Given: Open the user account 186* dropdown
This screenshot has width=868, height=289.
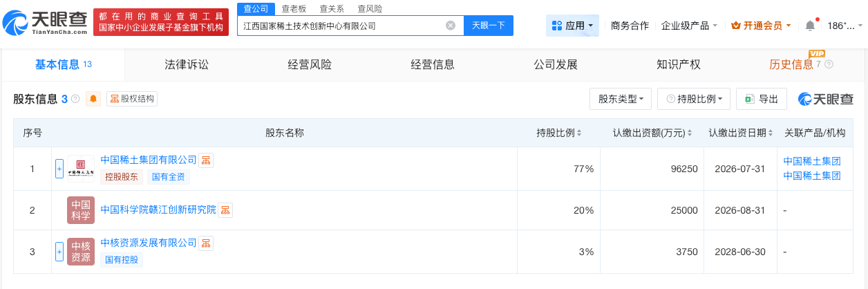Looking at the screenshot, I should tap(844, 26).
